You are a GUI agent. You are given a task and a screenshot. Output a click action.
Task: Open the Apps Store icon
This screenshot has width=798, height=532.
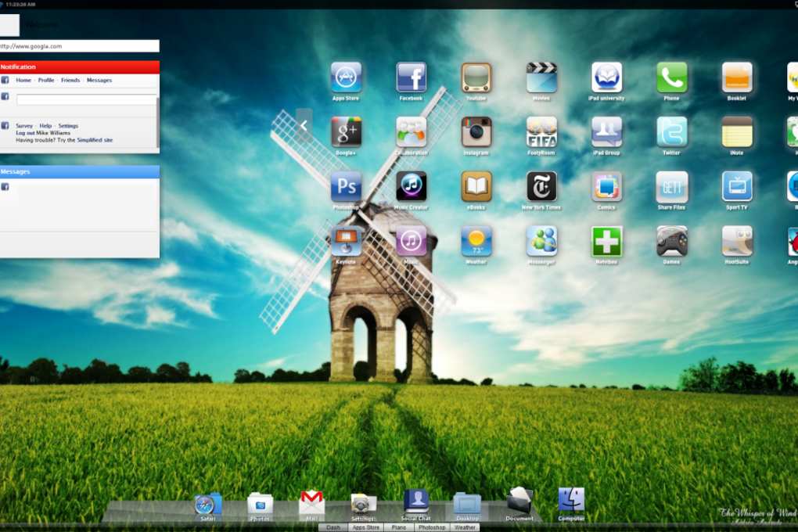[346, 77]
